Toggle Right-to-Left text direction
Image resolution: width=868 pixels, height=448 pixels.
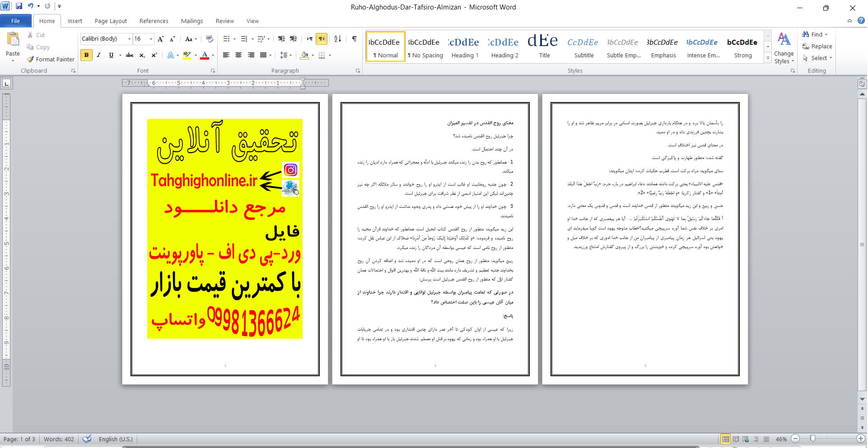[x=322, y=39]
